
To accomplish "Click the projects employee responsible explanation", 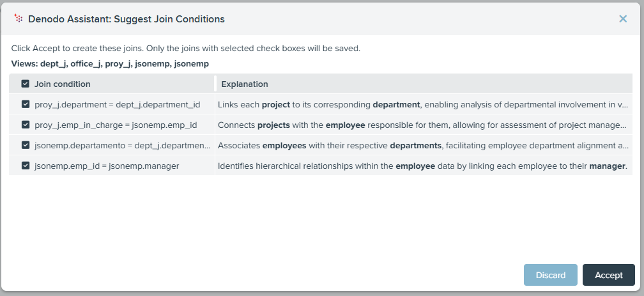I will [x=422, y=125].
